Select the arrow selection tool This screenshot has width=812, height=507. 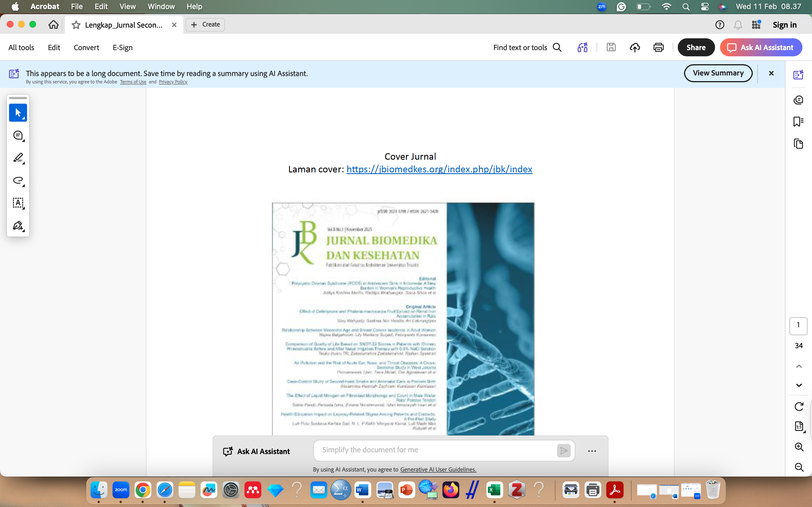(x=18, y=113)
